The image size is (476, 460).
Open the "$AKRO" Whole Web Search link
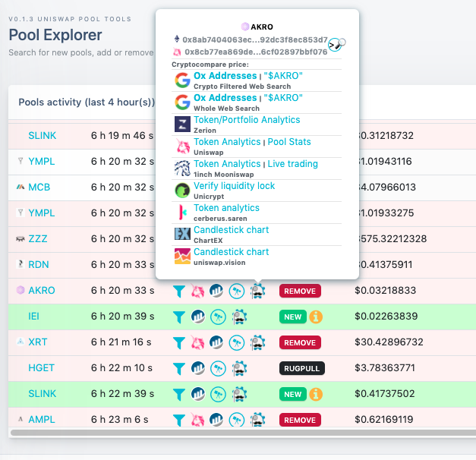point(283,98)
